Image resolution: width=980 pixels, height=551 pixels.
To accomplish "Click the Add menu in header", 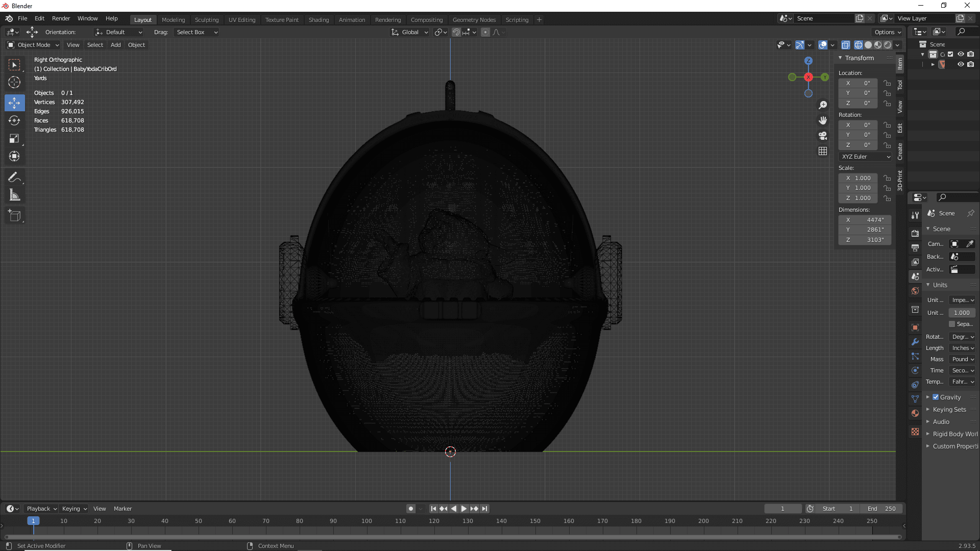I will 115,44.
